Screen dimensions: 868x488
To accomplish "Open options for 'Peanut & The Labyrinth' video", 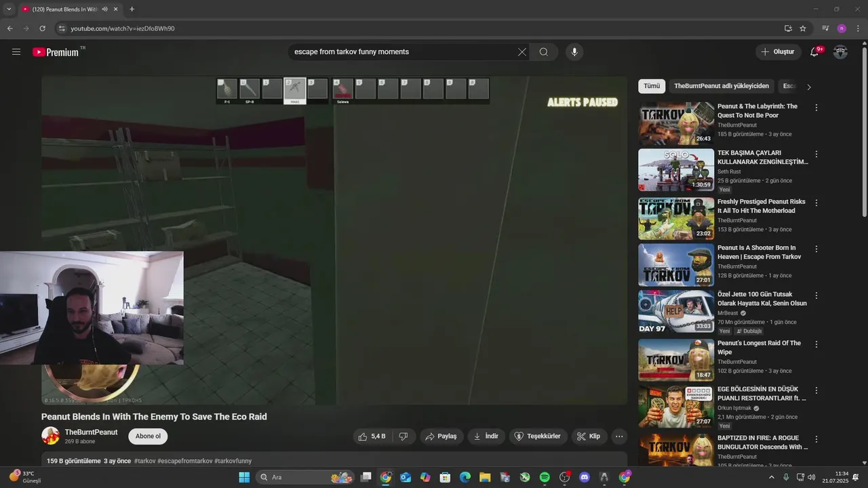I will click(816, 107).
